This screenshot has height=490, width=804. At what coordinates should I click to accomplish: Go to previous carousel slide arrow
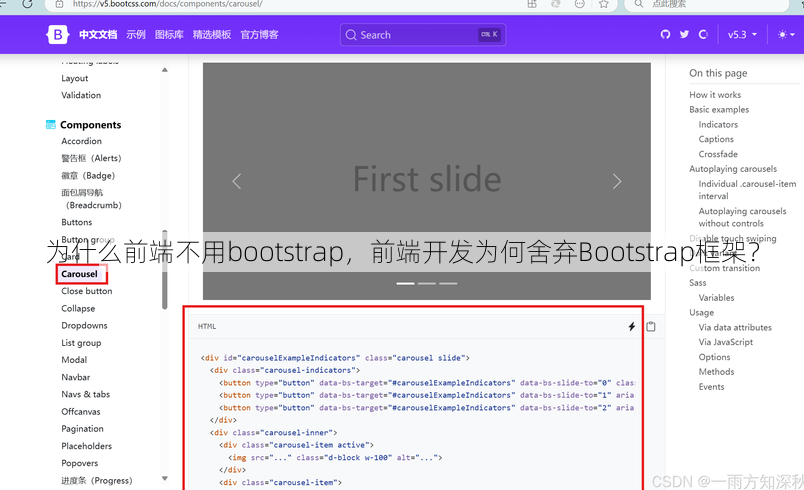[x=236, y=181]
